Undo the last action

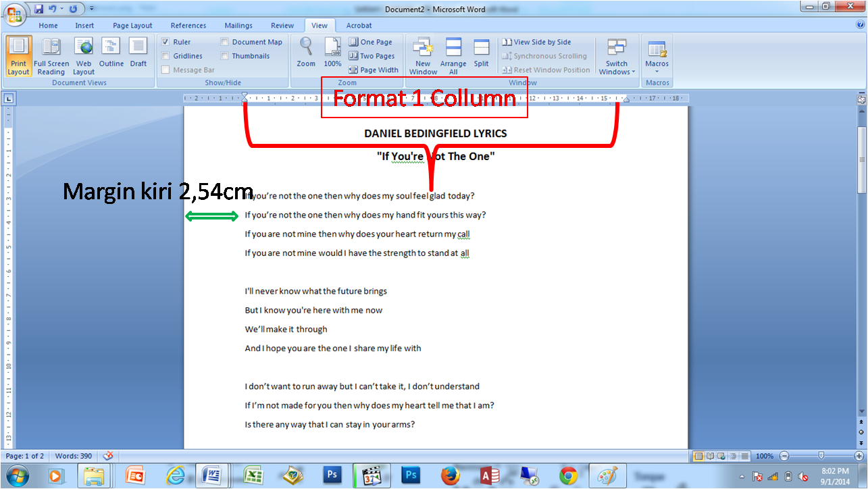[52, 9]
